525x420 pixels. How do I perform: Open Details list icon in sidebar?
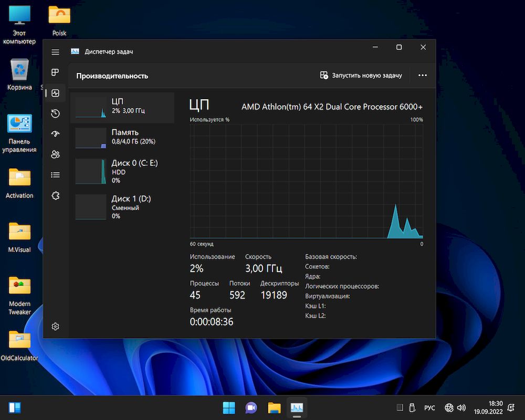(55, 175)
